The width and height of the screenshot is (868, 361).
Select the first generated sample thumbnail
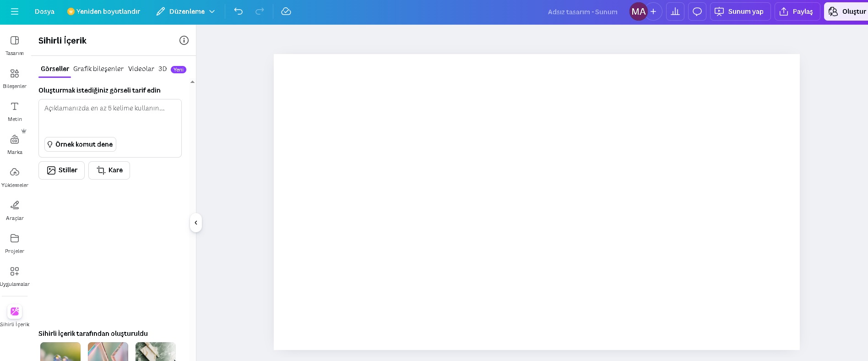(x=60, y=352)
